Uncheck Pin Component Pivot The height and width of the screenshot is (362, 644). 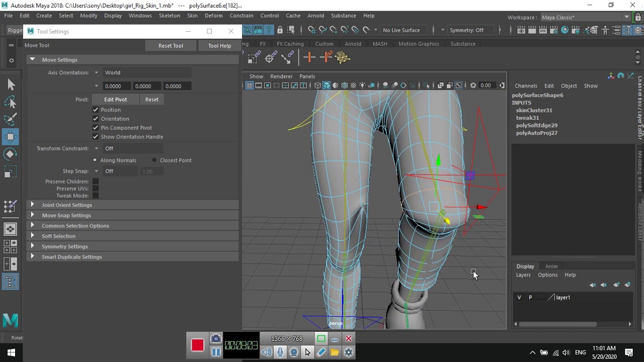[x=96, y=128]
